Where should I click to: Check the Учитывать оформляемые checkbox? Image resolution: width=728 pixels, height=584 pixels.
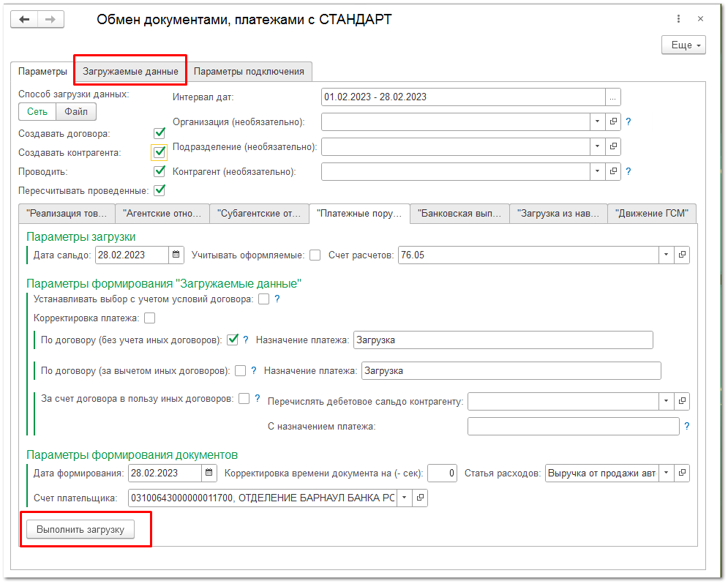tap(315, 255)
